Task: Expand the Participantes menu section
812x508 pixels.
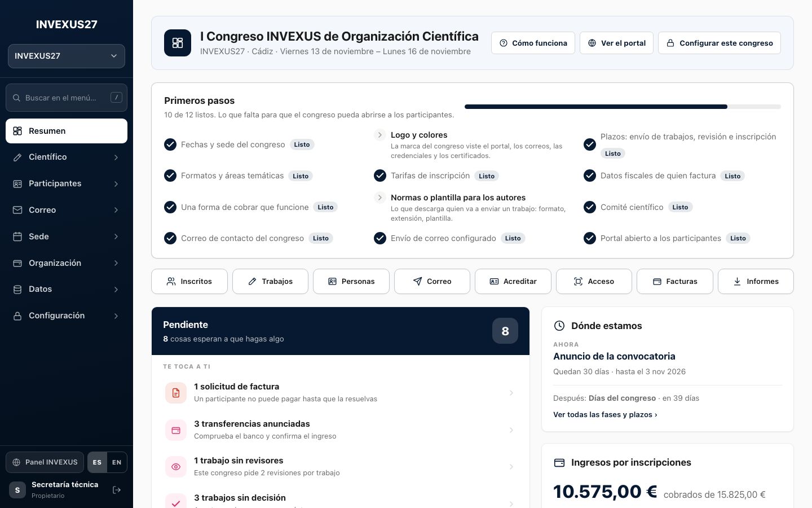Action: click(x=67, y=183)
